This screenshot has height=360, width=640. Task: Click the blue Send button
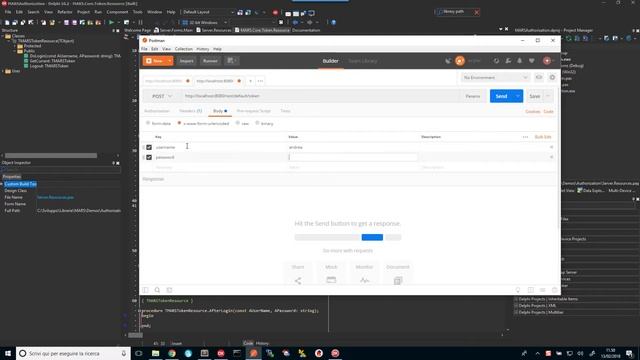(501, 96)
